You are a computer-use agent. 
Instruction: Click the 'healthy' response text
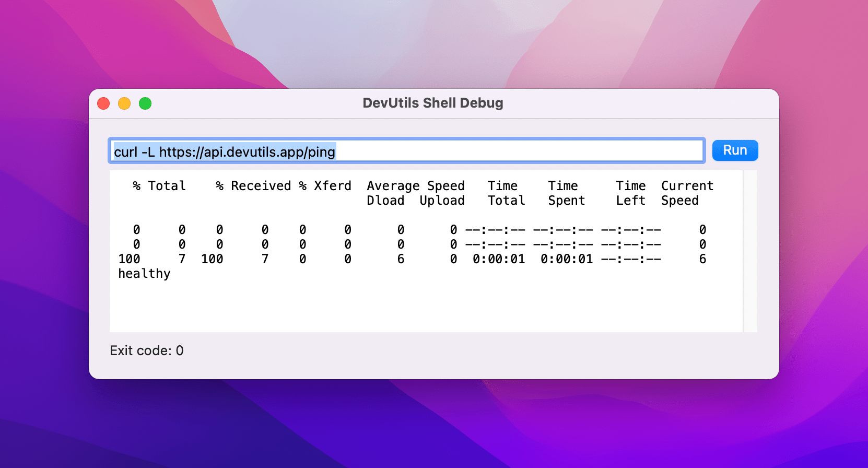click(x=144, y=274)
